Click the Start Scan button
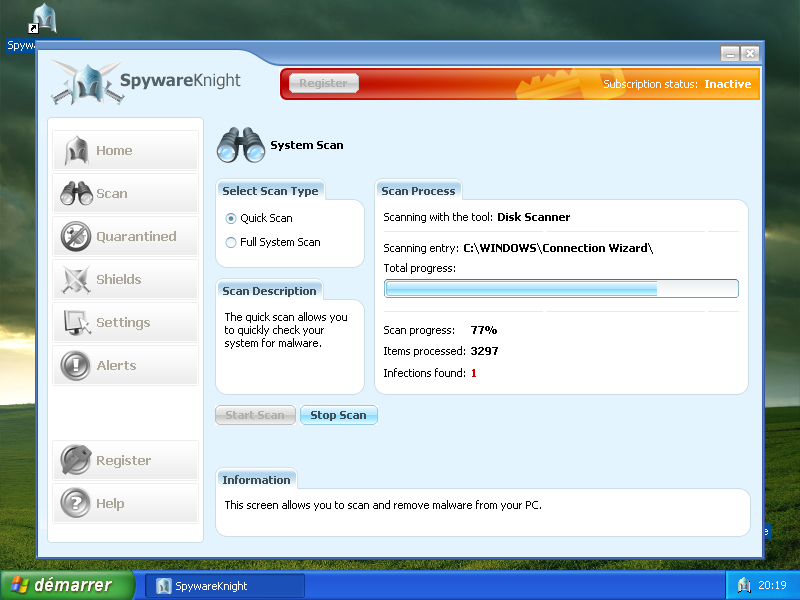 pos(255,415)
